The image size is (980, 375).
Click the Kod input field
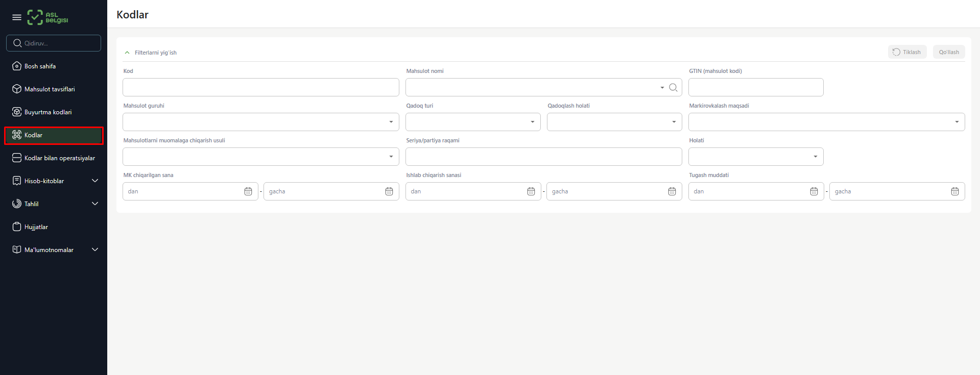click(260, 87)
